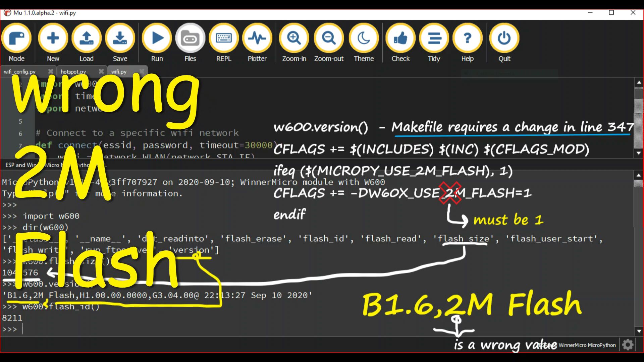Switch to wifi_config.py tab
Image resolution: width=644 pixels, height=362 pixels.
[19, 71]
